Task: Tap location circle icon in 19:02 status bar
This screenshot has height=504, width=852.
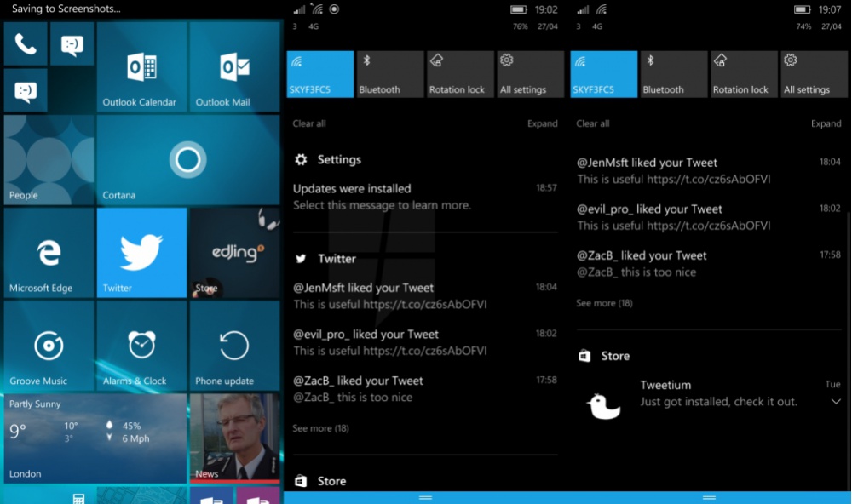Action: (x=334, y=9)
